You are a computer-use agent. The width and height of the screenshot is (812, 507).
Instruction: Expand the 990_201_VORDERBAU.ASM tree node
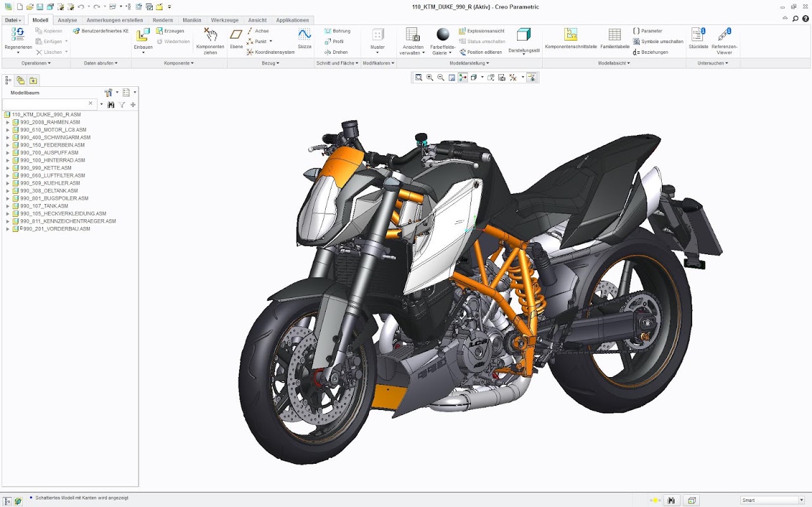(x=8, y=229)
